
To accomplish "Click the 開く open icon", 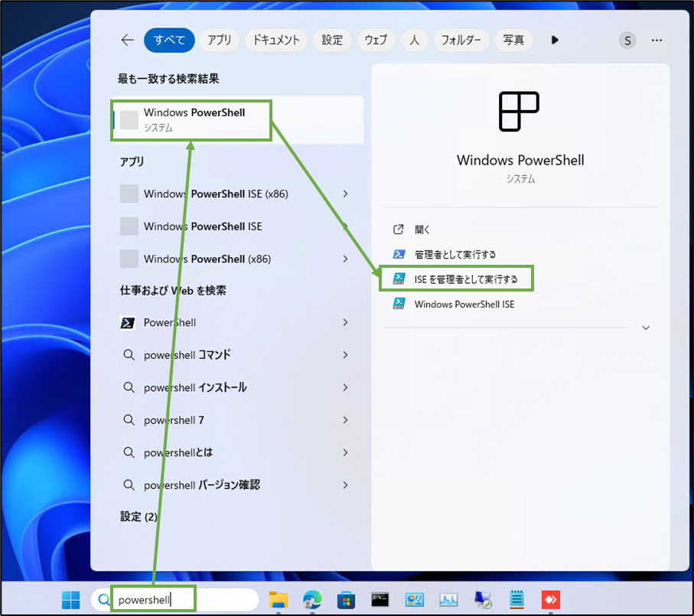I will pos(399,230).
